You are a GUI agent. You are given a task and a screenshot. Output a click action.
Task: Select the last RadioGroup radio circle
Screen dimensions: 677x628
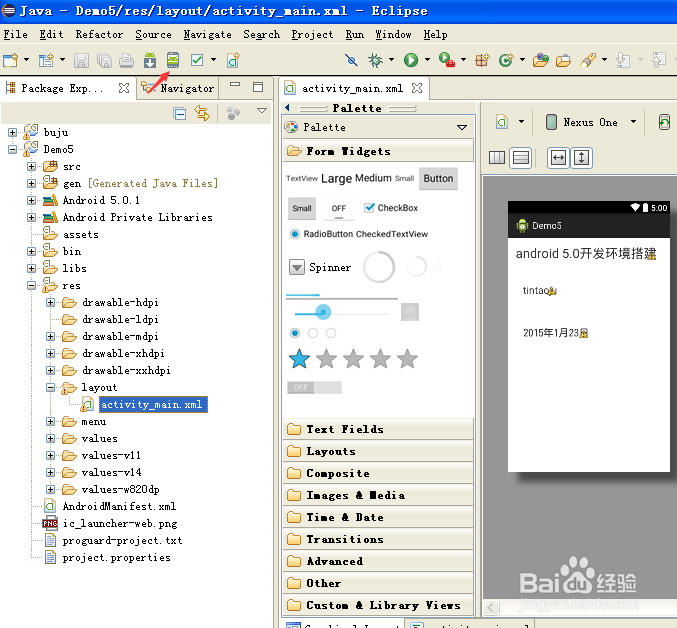click(331, 333)
